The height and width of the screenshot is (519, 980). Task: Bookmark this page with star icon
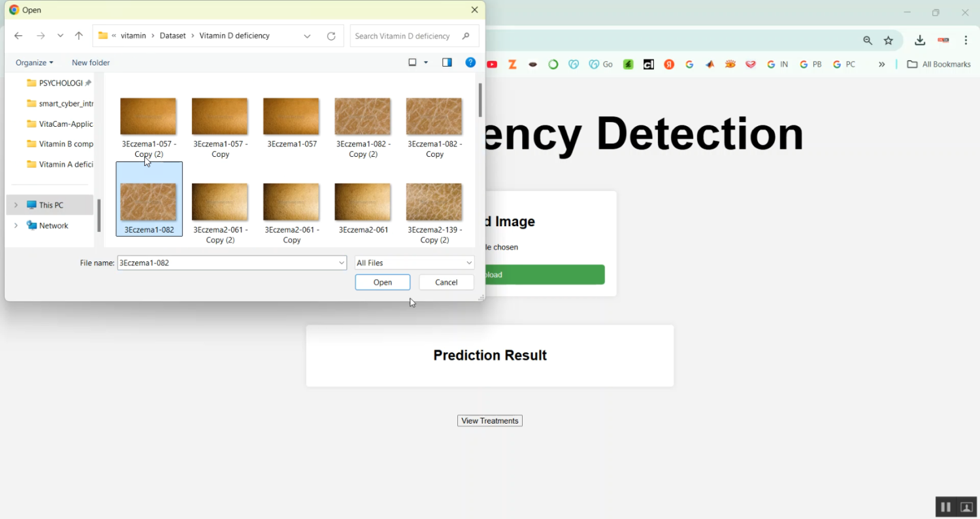click(x=889, y=41)
